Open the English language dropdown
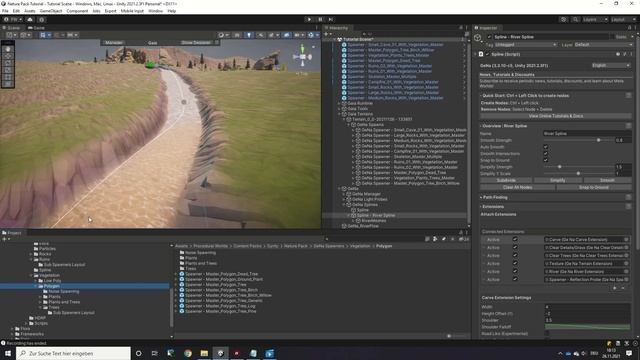 (x=611, y=65)
